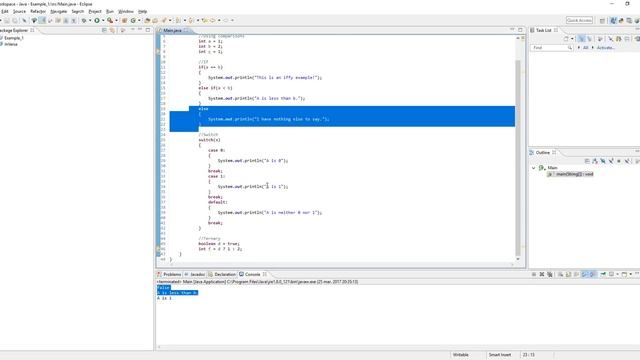The height and width of the screenshot is (360, 640).
Task: Click the Activate link in Task List
Action: 606,48
